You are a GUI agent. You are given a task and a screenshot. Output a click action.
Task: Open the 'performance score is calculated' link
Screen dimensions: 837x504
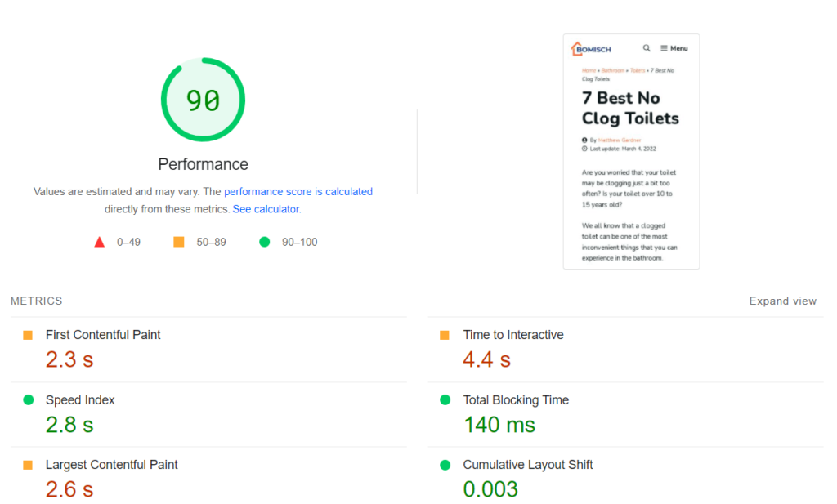pyautogui.click(x=298, y=192)
